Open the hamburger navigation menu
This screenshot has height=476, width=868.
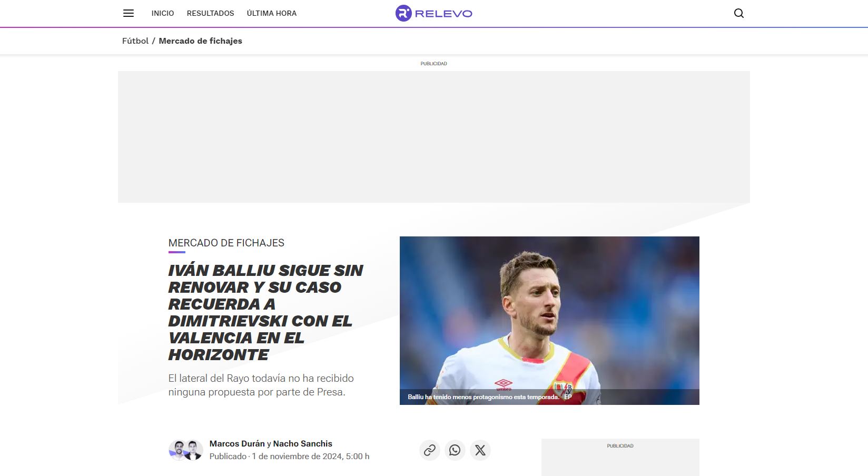pyautogui.click(x=129, y=13)
